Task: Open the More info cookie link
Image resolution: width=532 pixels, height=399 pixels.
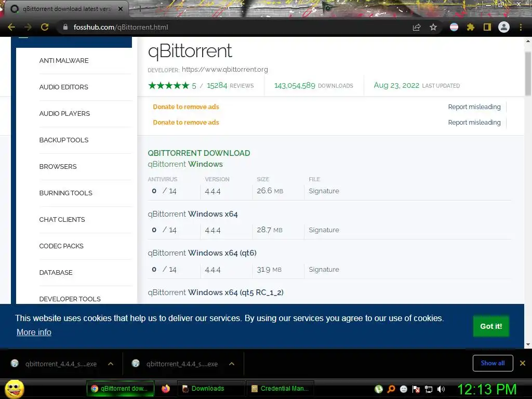Action: 34,332
